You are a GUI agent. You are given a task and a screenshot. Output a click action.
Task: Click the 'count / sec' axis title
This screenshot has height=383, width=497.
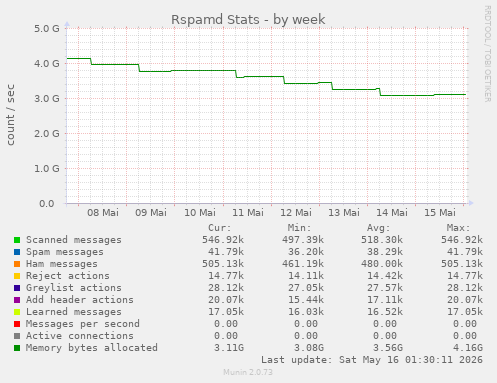click(10, 115)
